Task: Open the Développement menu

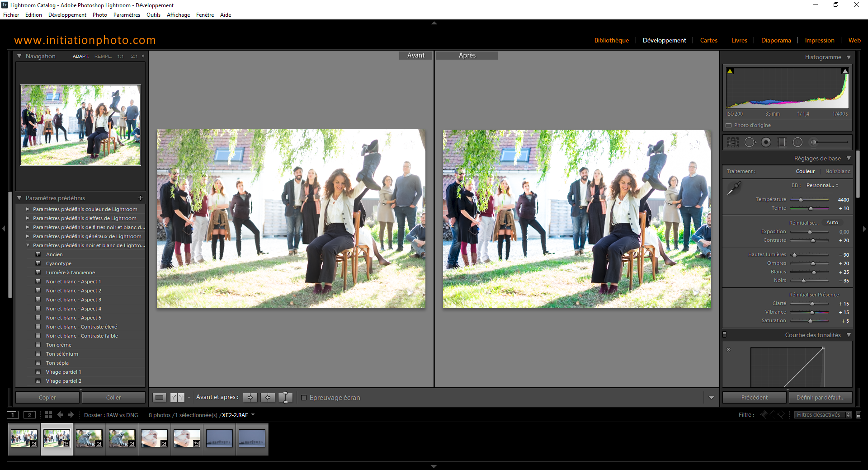Action: click(67, 15)
